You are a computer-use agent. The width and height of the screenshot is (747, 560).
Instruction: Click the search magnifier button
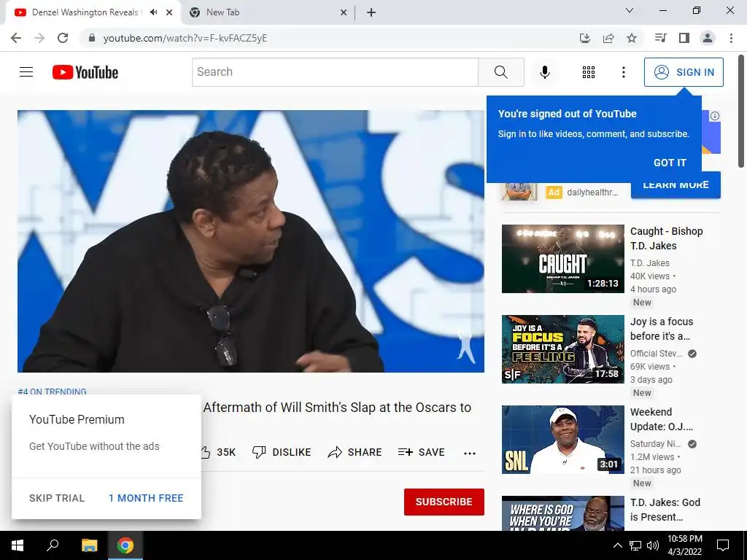click(500, 72)
